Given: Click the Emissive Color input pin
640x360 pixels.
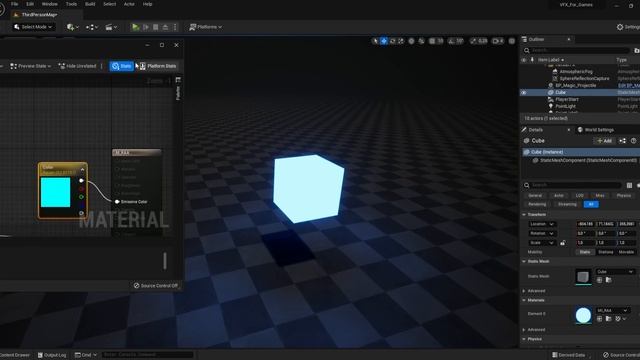Looking at the screenshot, I should tap(117, 202).
